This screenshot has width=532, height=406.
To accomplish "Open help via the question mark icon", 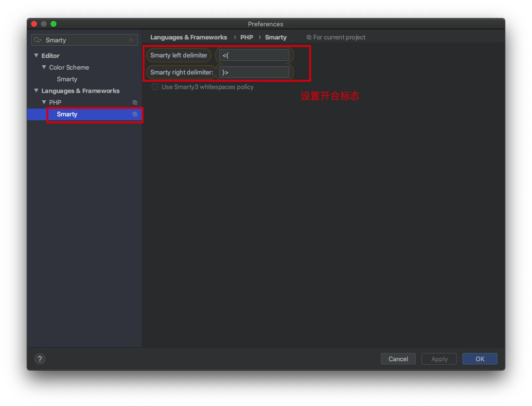I will (x=39, y=359).
